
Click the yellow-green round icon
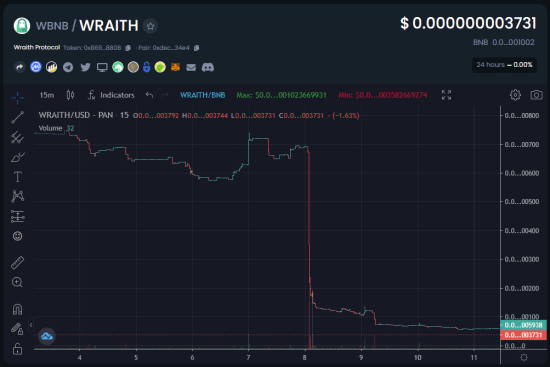[160, 67]
